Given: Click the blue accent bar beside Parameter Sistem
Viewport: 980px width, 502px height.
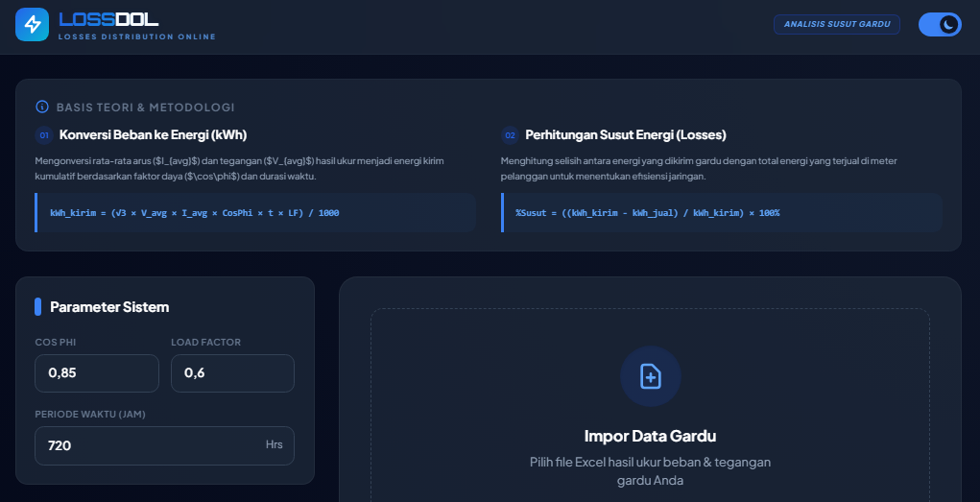Looking at the screenshot, I should (x=38, y=307).
